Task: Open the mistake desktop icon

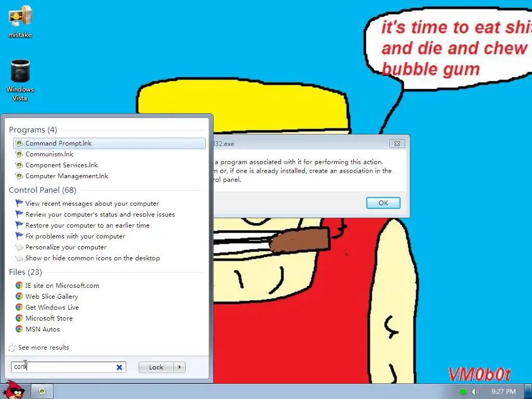Action: [20, 21]
